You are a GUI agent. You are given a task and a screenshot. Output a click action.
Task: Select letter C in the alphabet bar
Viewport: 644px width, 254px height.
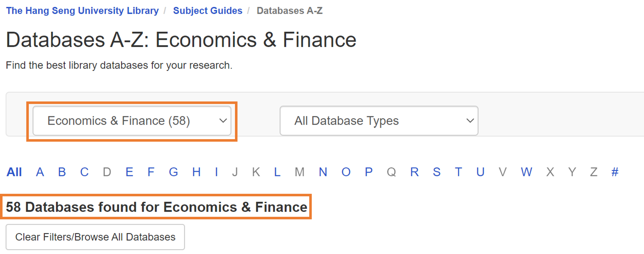click(84, 172)
